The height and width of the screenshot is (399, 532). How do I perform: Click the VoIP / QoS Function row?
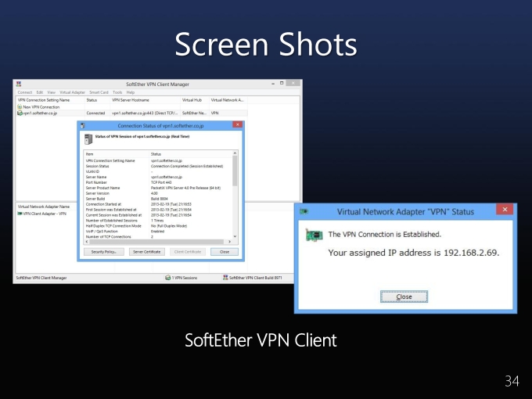coord(158,232)
